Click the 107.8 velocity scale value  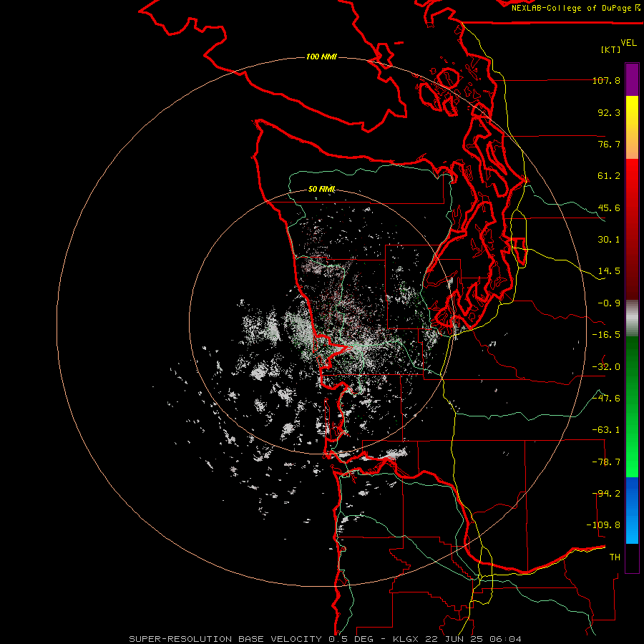(x=606, y=80)
